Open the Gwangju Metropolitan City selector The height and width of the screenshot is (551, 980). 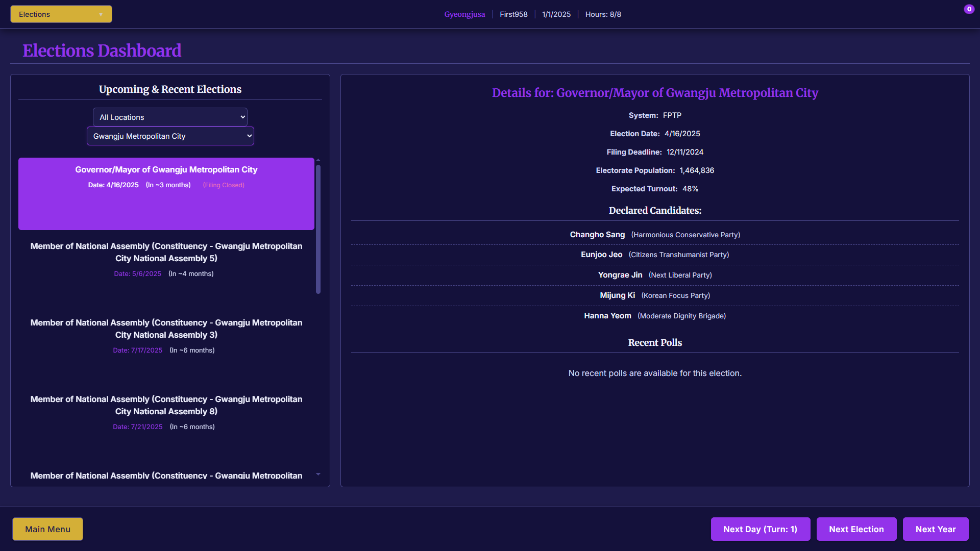tap(170, 136)
